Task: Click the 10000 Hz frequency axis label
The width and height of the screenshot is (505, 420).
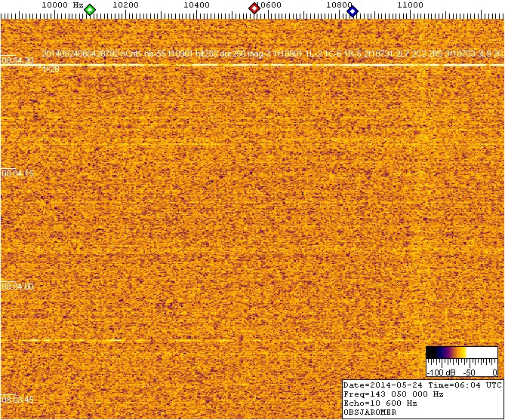Action: pos(62,5)
